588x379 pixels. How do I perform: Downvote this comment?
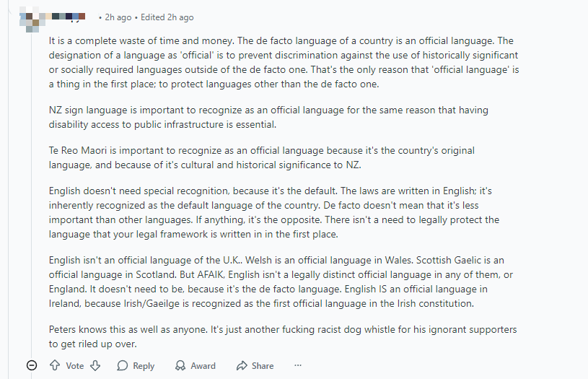(x=95, y=365)
